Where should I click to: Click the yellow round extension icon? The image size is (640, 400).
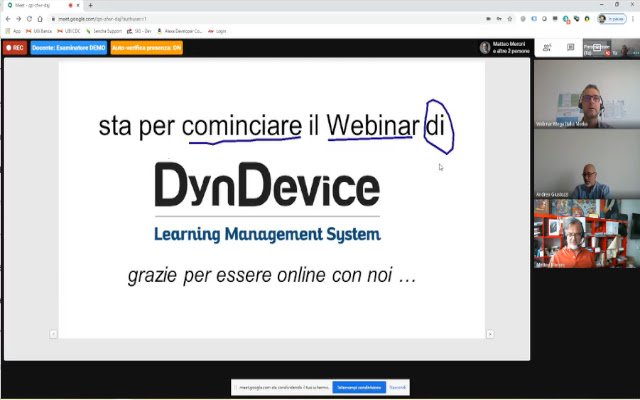587,19
